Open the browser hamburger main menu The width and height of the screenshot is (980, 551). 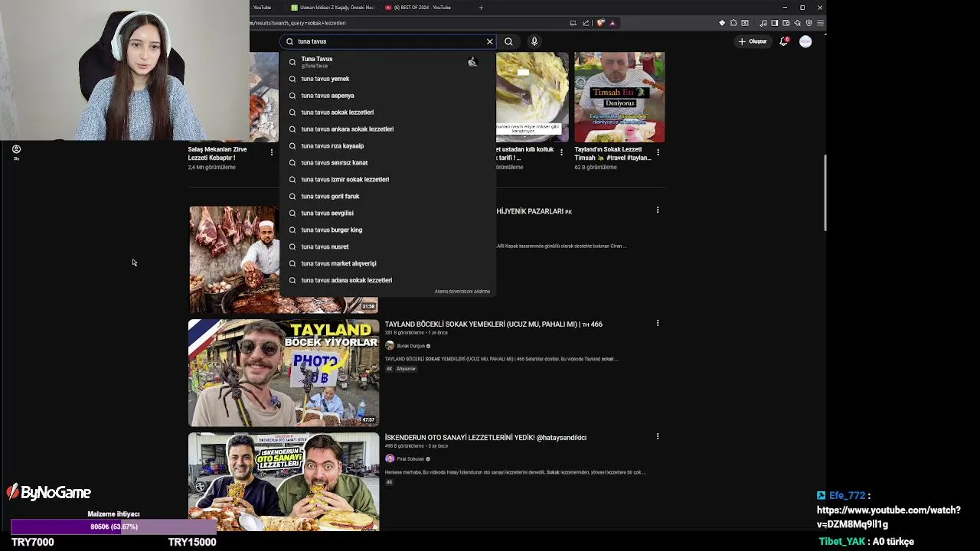coord(820,23)
